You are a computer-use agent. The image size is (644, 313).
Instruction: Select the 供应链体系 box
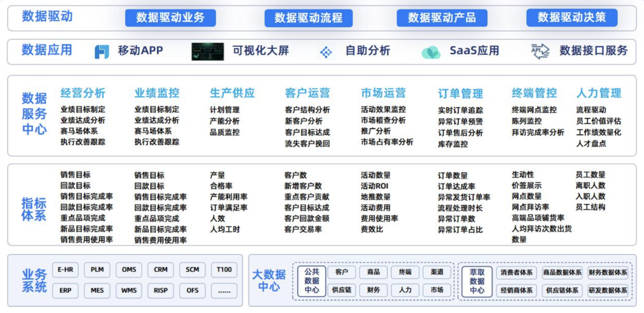point(562,290)
